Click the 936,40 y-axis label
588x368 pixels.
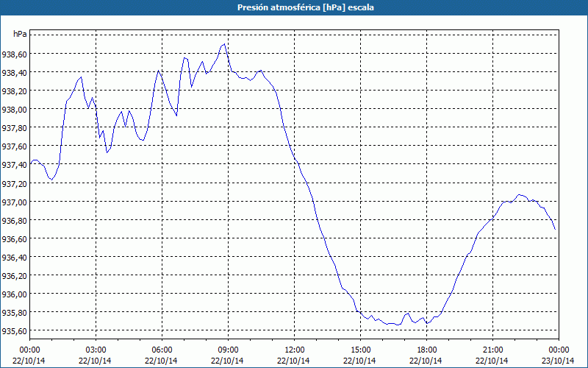coord(14,258)
